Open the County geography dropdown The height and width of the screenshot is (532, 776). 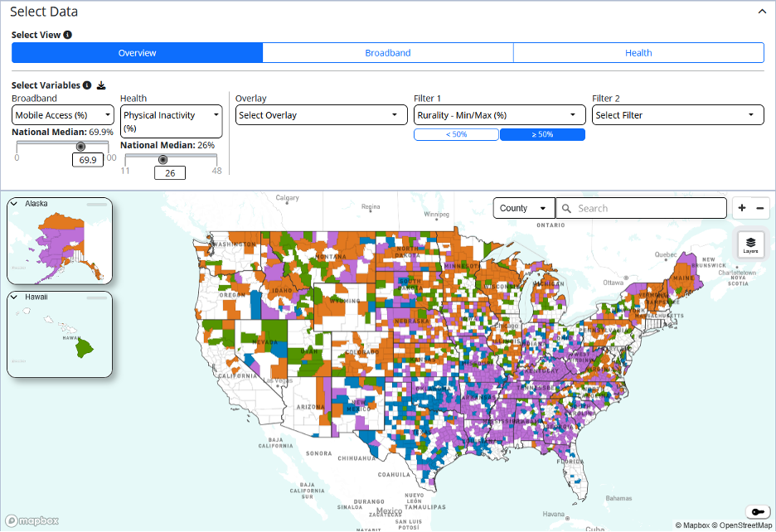[524, 208]
